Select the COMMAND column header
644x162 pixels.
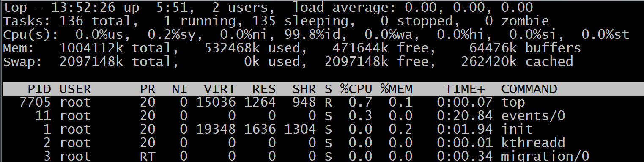529,89
